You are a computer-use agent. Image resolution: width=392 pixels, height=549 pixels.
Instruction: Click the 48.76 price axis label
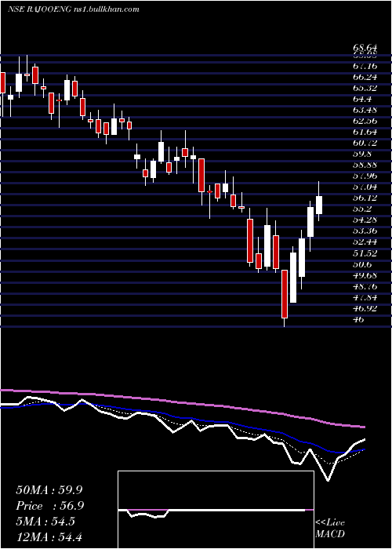pos(365,286)
